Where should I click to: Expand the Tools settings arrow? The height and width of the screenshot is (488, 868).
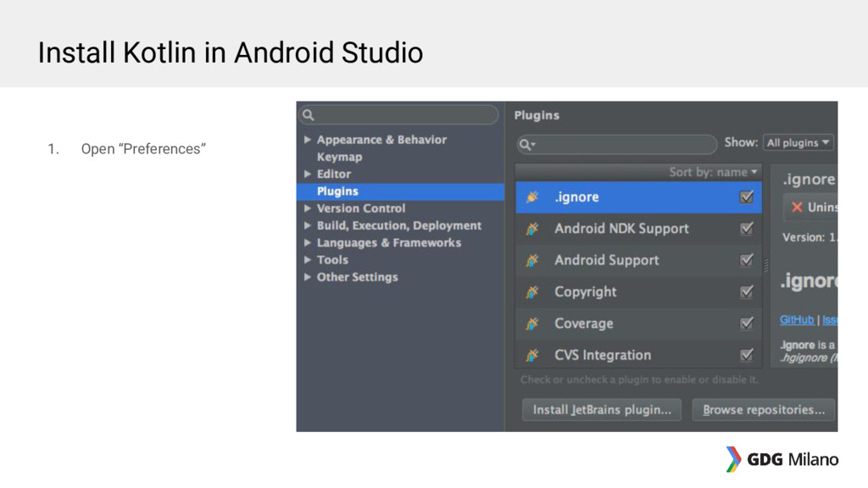tap(307, 259)
